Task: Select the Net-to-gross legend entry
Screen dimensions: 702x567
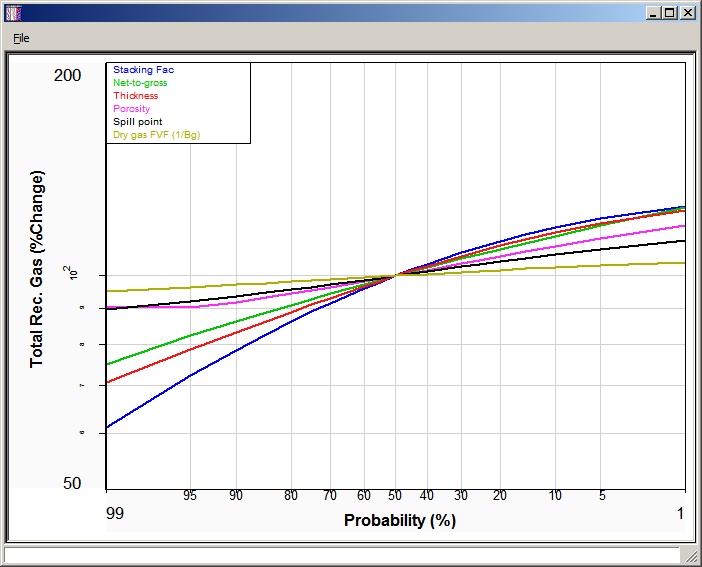Action: click(140, 83)
